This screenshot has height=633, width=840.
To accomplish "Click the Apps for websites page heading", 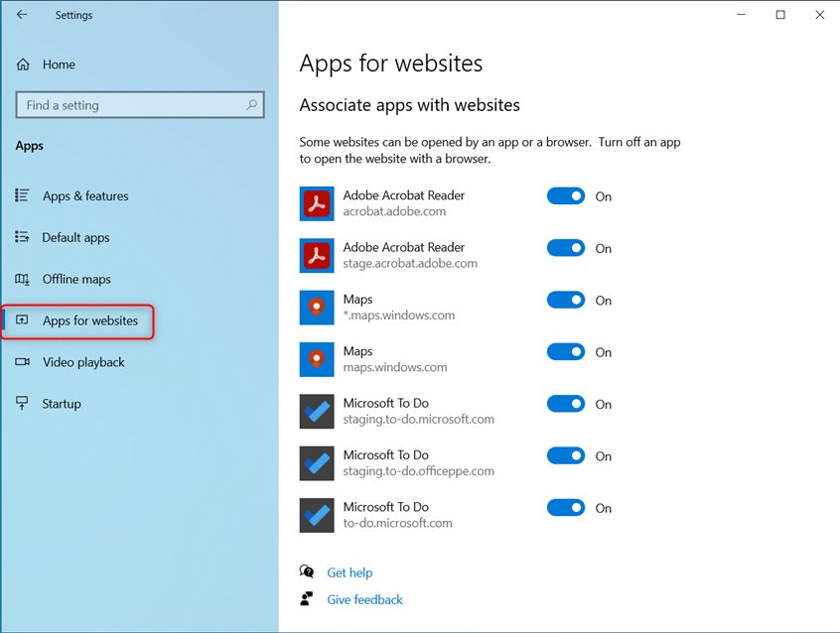I will point(391,63).
